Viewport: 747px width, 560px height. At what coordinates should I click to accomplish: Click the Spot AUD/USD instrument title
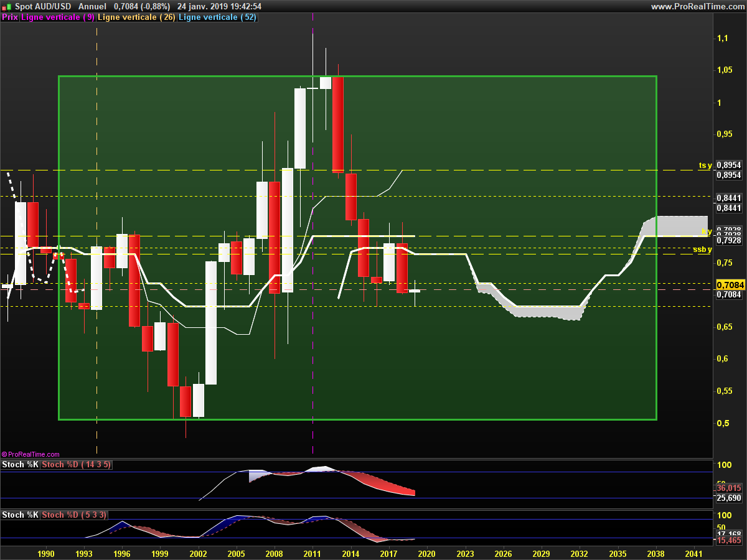42,6
